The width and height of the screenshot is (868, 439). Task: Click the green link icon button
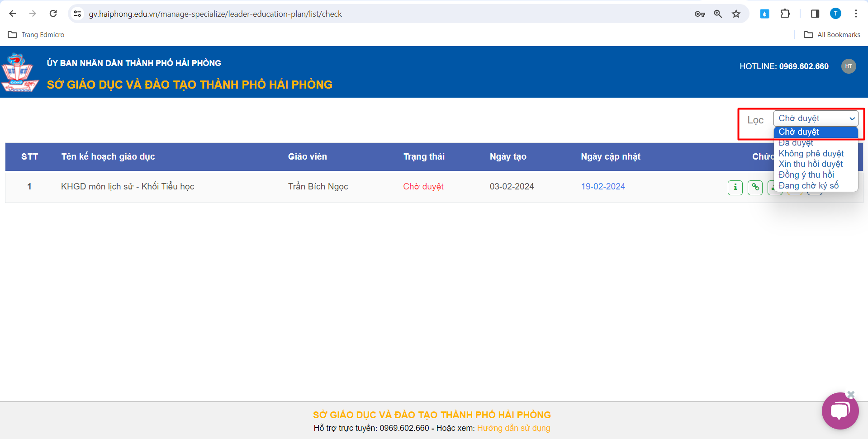coord(755,187)
